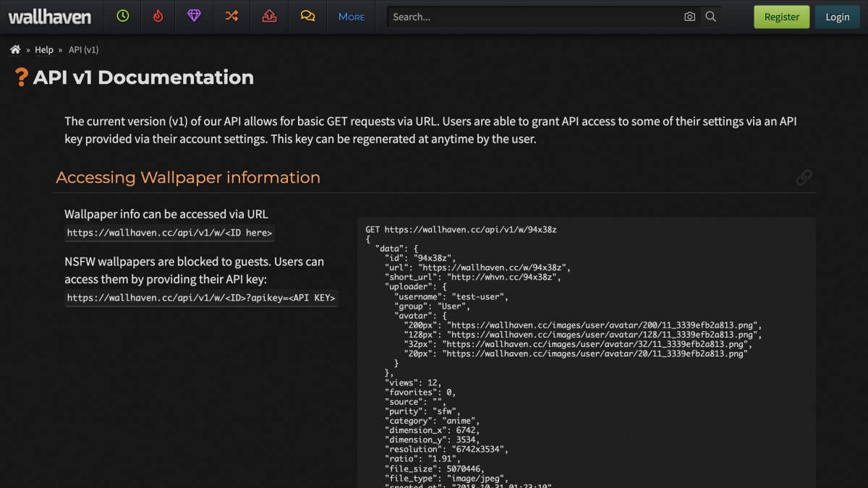Click the wallhaven logo
Screen dimensions: 868x488
pyautogui.click(x=50, y=17)
